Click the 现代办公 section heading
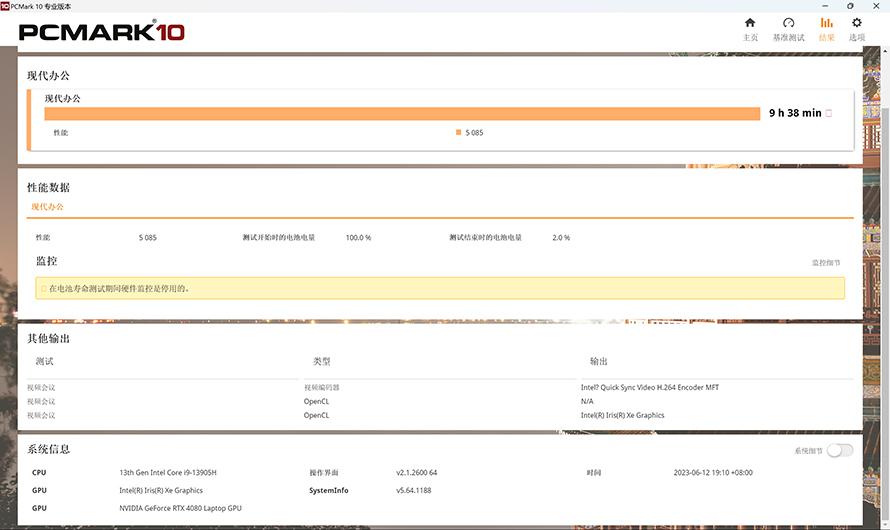This screenshot has height=530, width=890. (48, 75)
